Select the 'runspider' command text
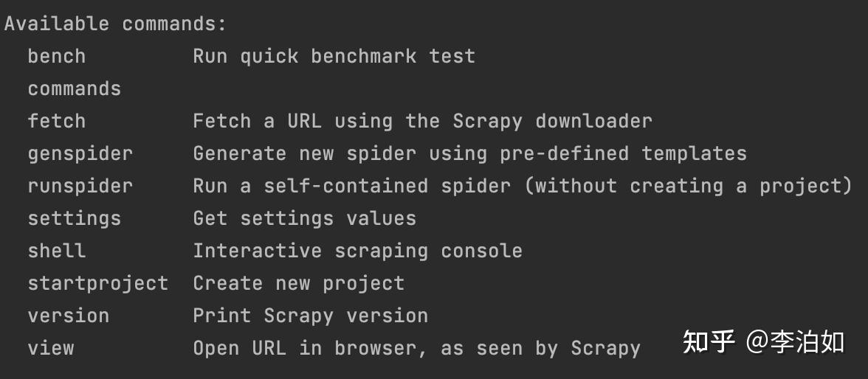The height and width of the screenshot is (379, 868). coord(80,186)
